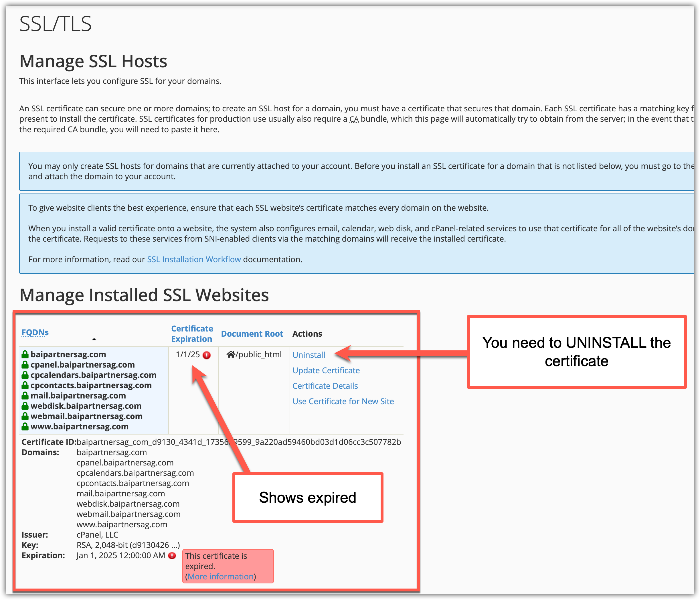Screen dimensions: 700x600
Task: Open SSL Installation Workflow documentation
Action: [194, 259]
